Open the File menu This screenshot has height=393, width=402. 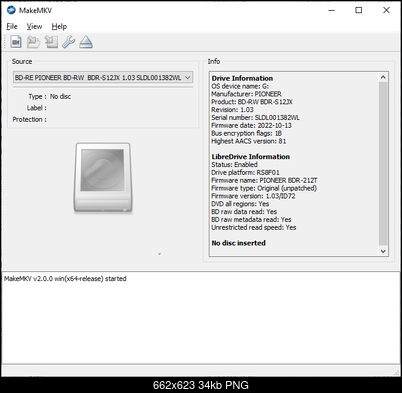click(x=12, y=26)
